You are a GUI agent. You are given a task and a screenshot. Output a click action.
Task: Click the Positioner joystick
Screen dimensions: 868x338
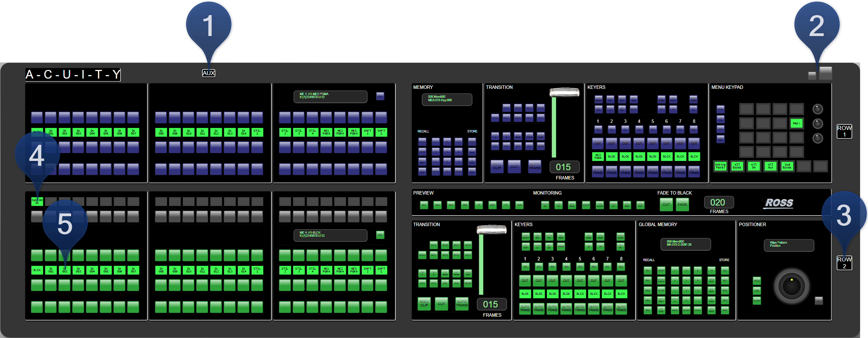point(791,286)
